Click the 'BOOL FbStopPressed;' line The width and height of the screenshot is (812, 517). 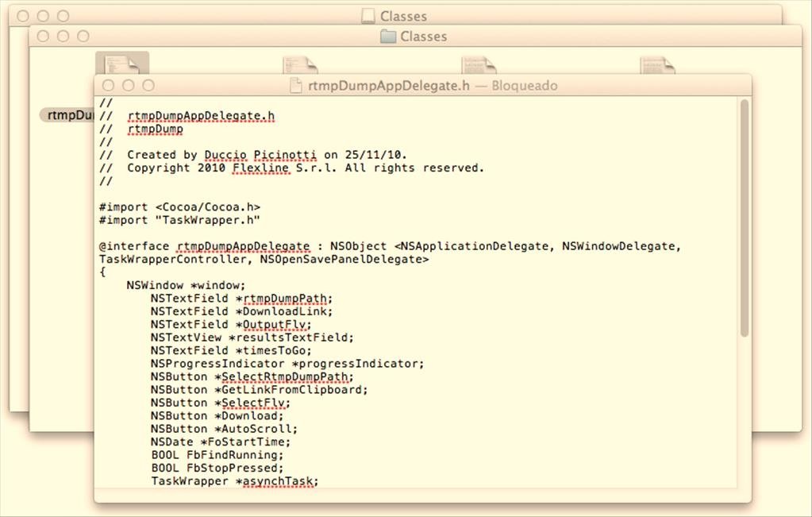coord(217,468)
